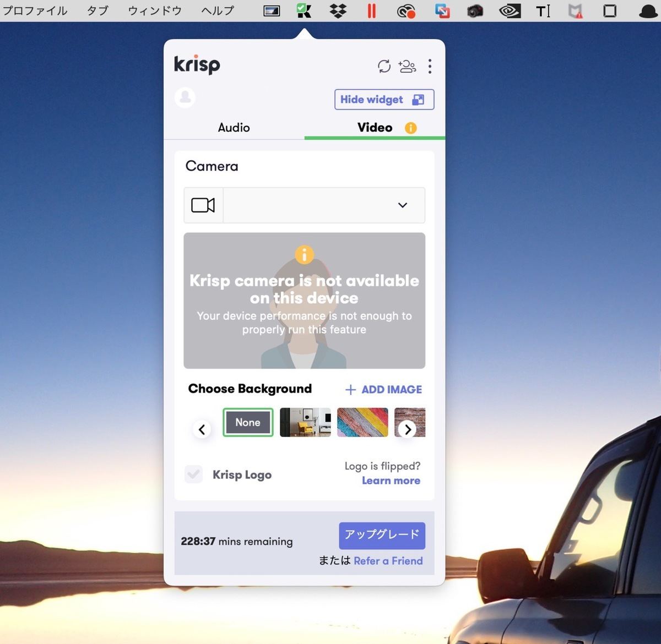Open the Refer a Friend link

click(x=388, y=561)
